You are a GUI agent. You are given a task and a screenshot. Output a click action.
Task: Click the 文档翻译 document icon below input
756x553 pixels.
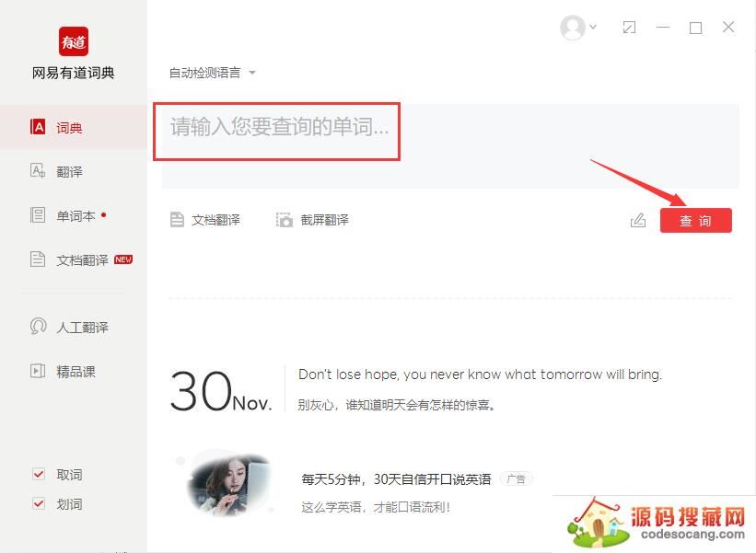(x=177, y=220)
